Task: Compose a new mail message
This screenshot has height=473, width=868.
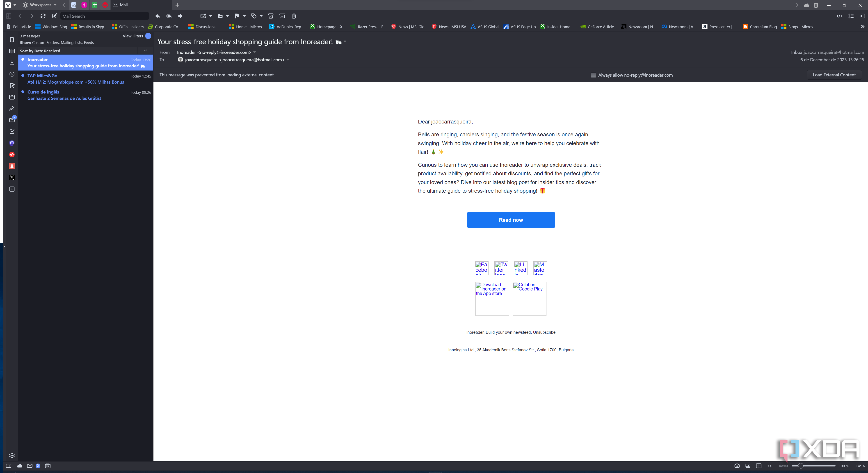Action: (55, 16)
